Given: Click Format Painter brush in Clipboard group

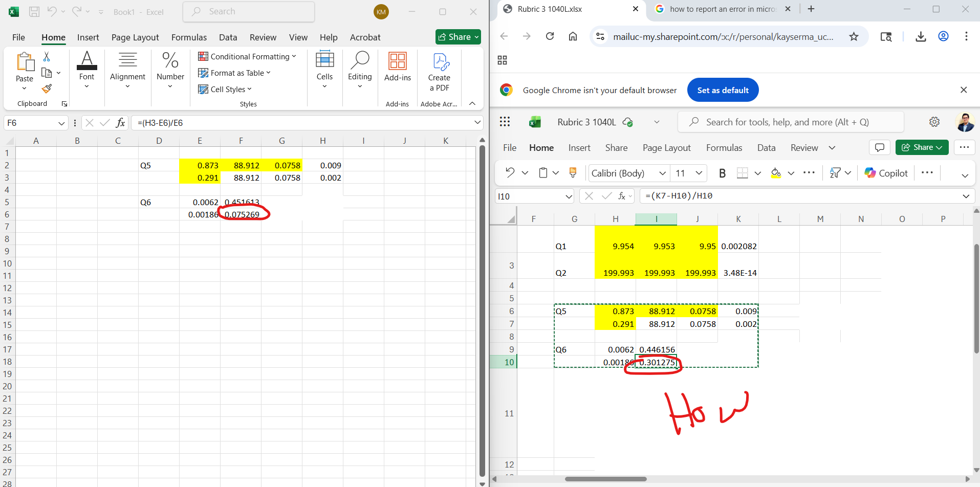Looking at the screenshot, I should pyautogui.click(x=47, y=88).
